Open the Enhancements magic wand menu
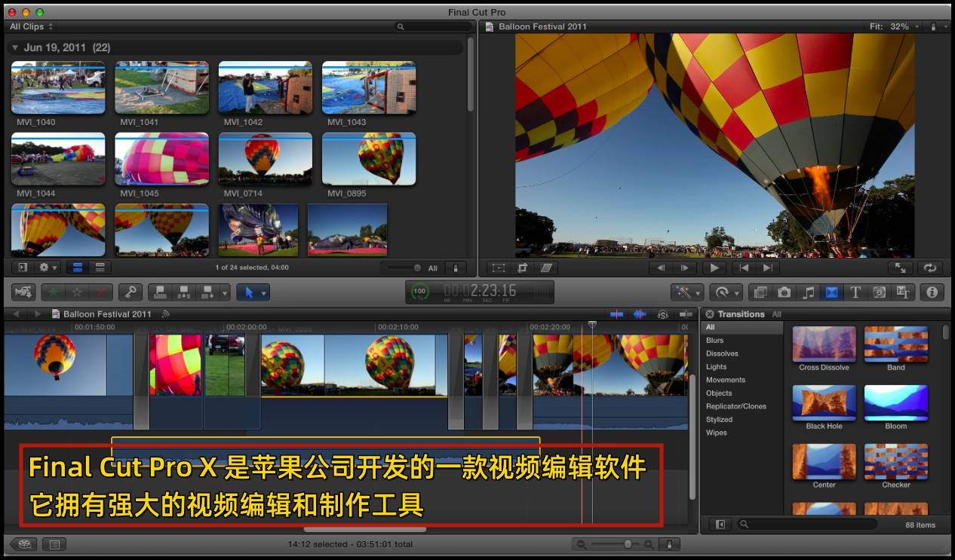 tap(686, 292)
